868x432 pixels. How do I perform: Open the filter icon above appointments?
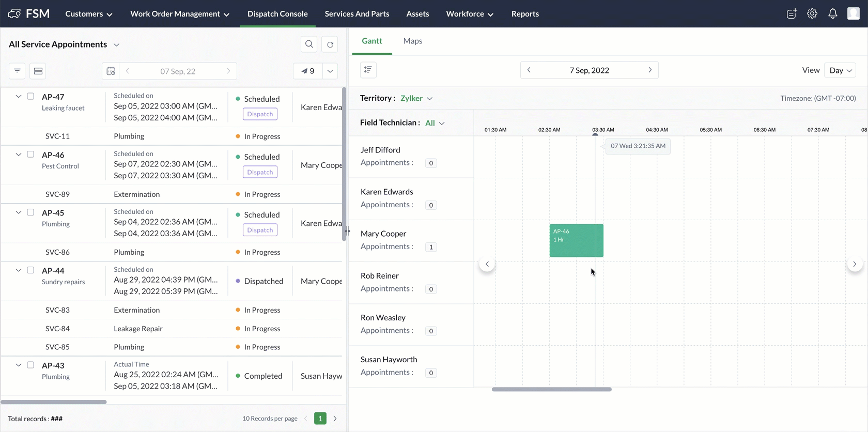click(x=17, y=71)
